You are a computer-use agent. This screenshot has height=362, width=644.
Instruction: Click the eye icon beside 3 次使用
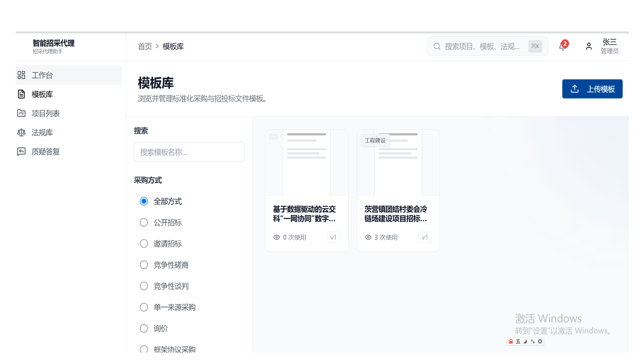368,237
